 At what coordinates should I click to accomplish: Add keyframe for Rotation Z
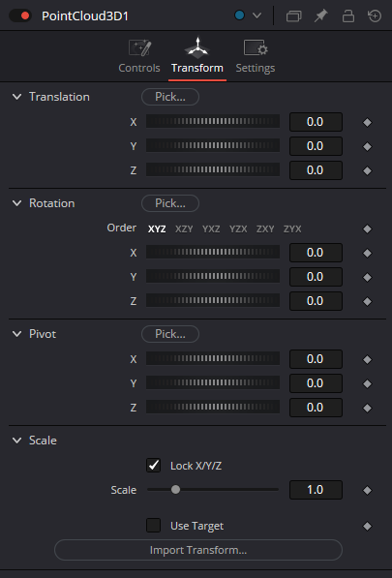point(367,301)
